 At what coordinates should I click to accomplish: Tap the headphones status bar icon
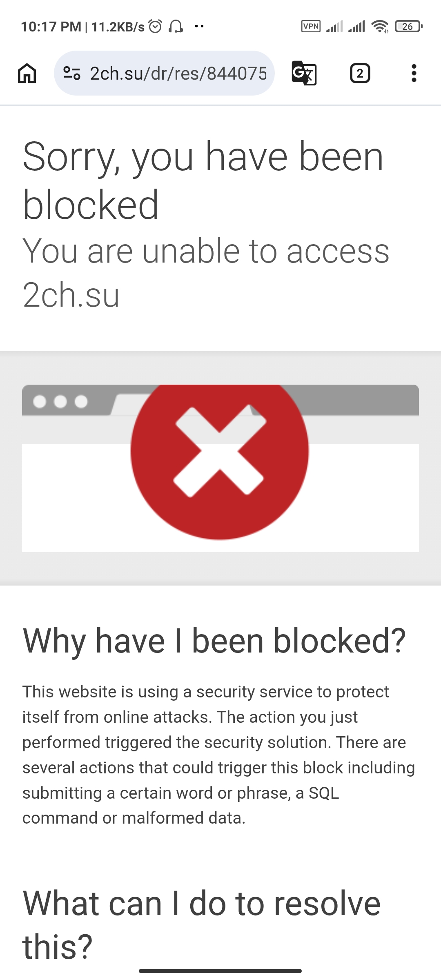coord(176,27)
